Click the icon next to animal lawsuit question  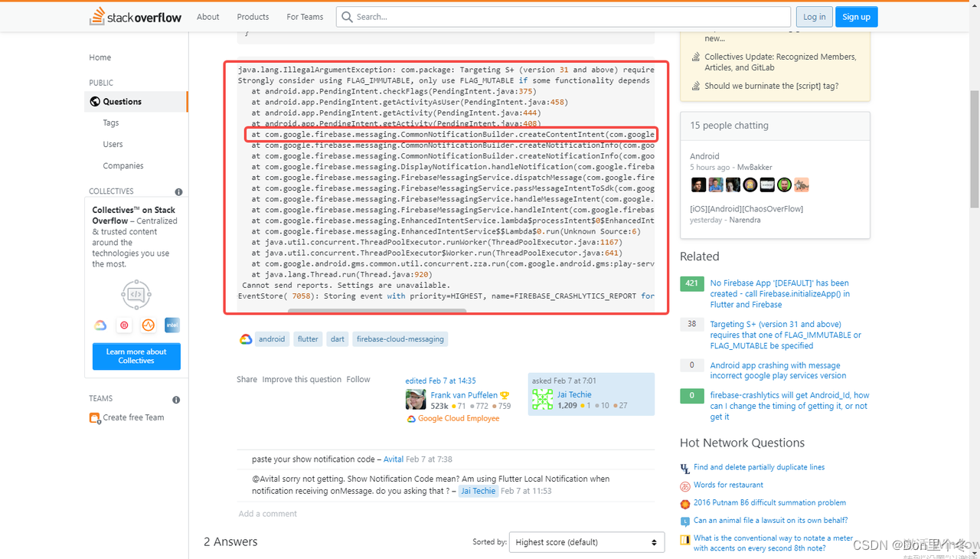click(685, 521)
